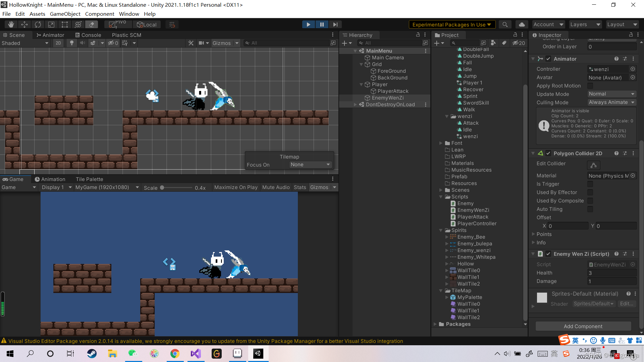This screenshot has height=362, width=644.
Task: Disable the Animator component checkbox
Action: tap(548, 59)
